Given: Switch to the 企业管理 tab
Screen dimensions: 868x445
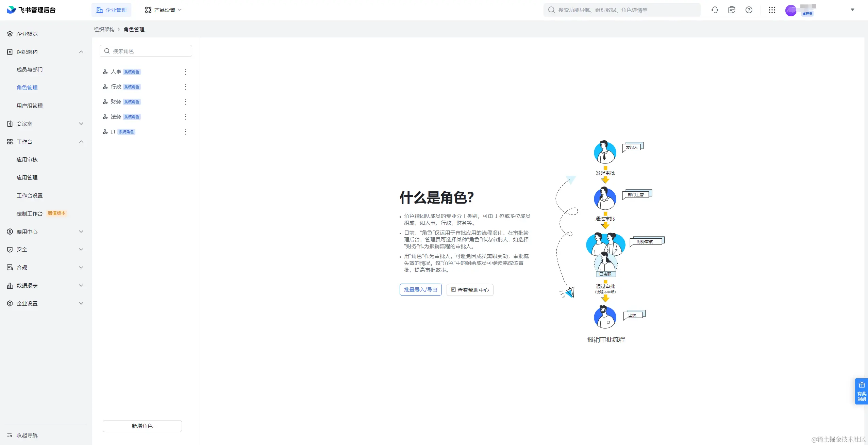Looking at the screenshot, I should (112, 10).
